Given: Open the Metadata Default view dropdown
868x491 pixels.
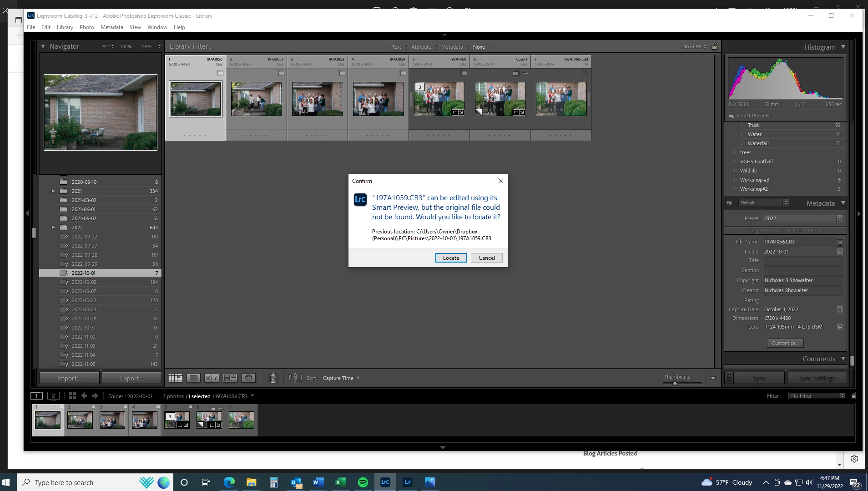Looking at the screenshot, I should tap(763, 203).
